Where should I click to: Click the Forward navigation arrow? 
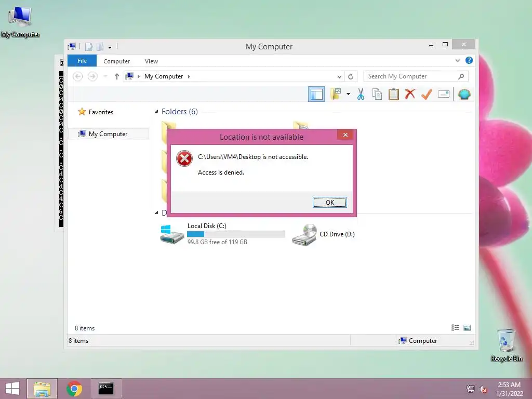tap(92, 76)
